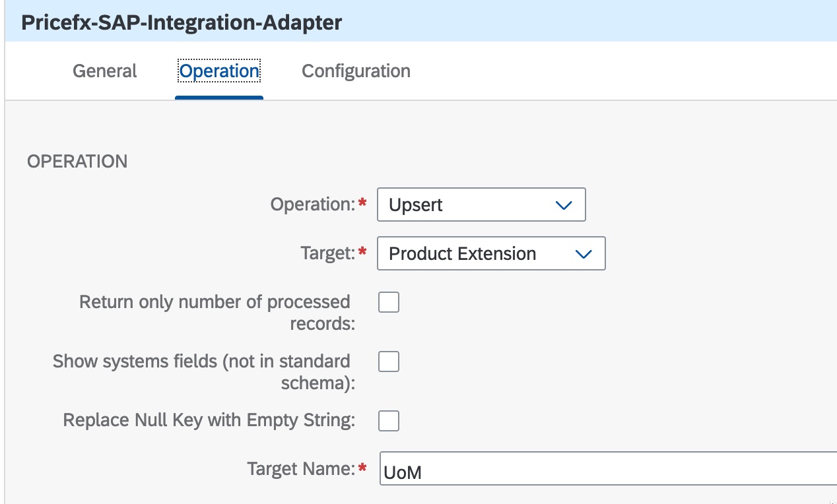Click the "Replace Null Key with Empty String" label
Viewport: 837px width, 504px height.
click(x=209, y=420)
